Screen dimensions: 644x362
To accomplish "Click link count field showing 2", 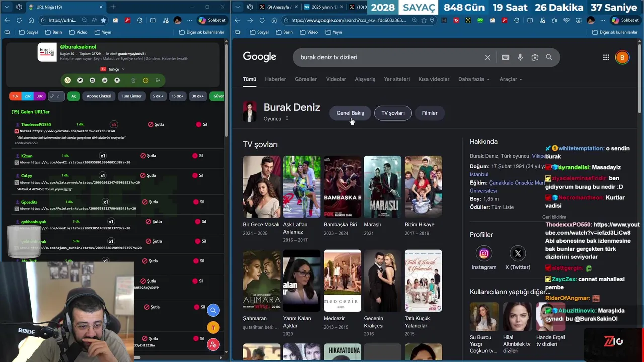I will tap(57, 96).
